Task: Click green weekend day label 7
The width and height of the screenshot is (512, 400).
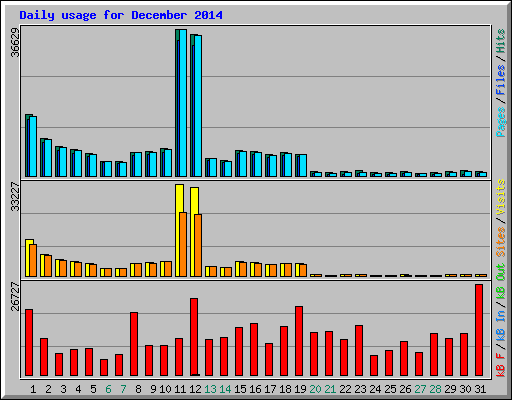Action: 123,389
